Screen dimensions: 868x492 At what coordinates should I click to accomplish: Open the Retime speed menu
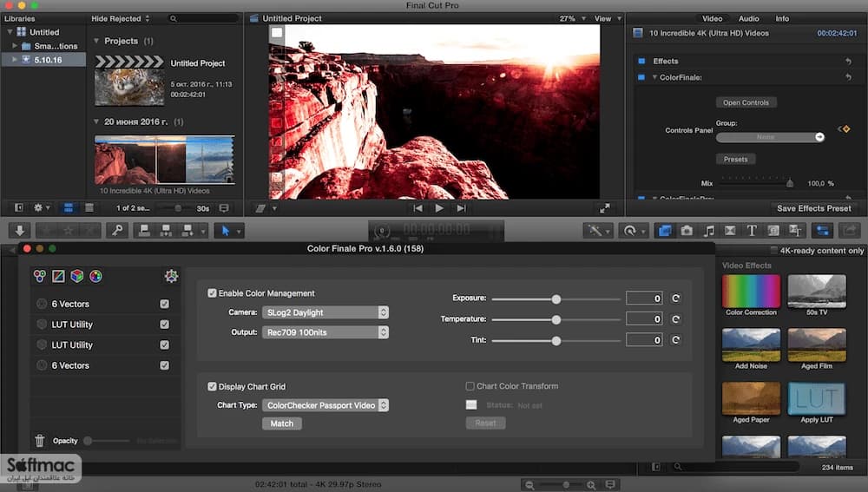[633, 230]
